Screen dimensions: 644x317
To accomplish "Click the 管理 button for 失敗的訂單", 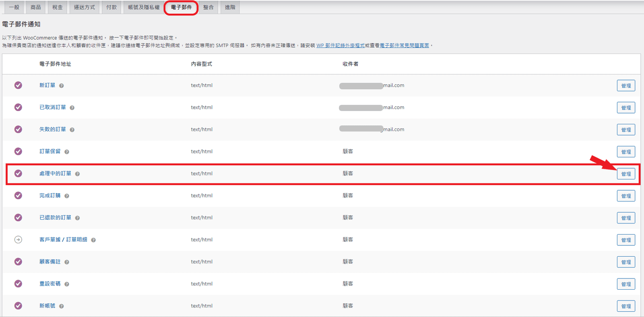I will (x=626, y=130).
